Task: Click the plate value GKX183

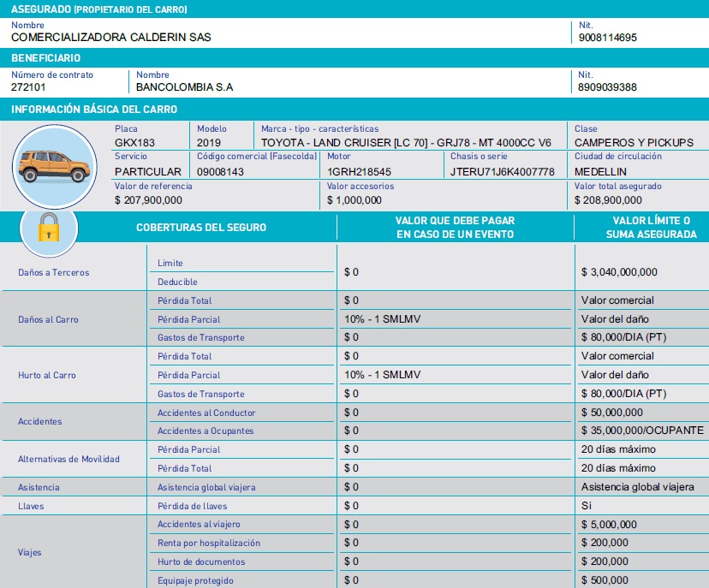Action: tap(134, 142)
